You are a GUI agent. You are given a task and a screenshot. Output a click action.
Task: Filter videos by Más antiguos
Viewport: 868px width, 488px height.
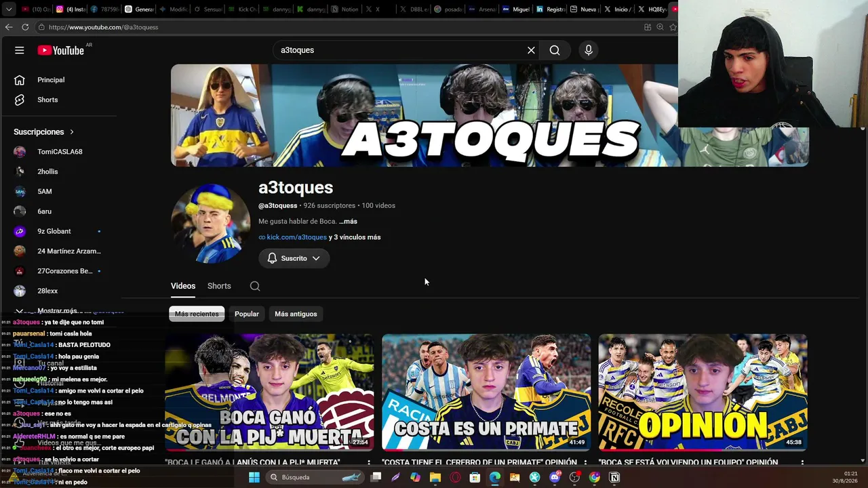(x=296, y=314)
